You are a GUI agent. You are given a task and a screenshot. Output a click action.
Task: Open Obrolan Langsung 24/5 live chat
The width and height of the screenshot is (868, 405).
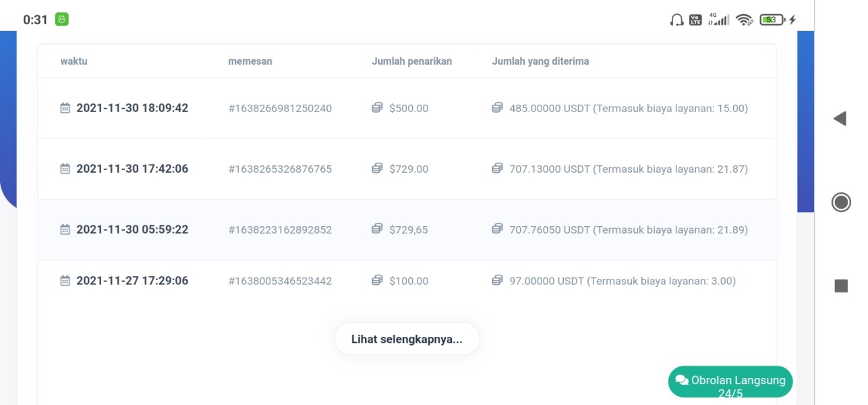[x=730, y=382]
